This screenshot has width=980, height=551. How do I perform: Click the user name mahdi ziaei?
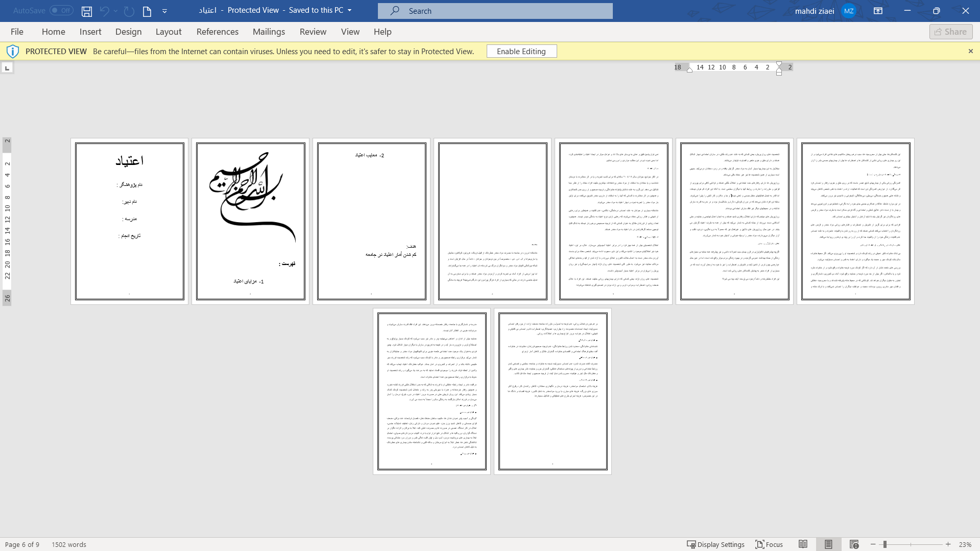[815, 11]
